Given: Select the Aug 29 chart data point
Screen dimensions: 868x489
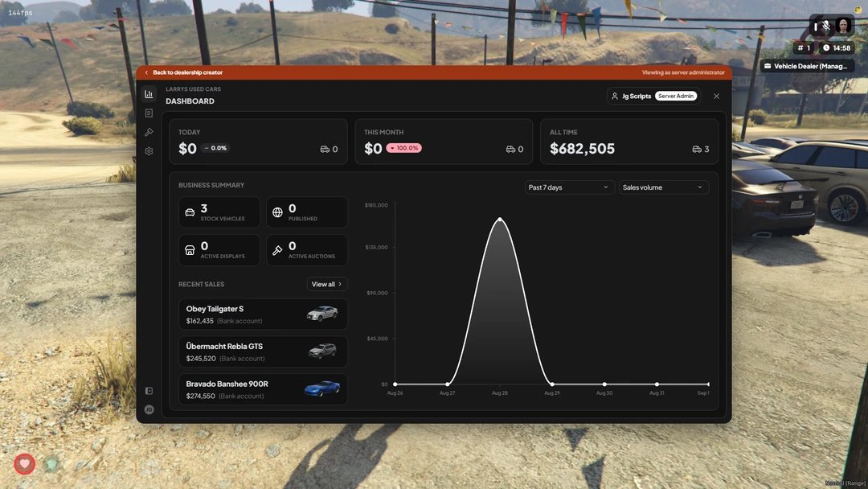Looking at the screenshot, I should click(552, 384).
